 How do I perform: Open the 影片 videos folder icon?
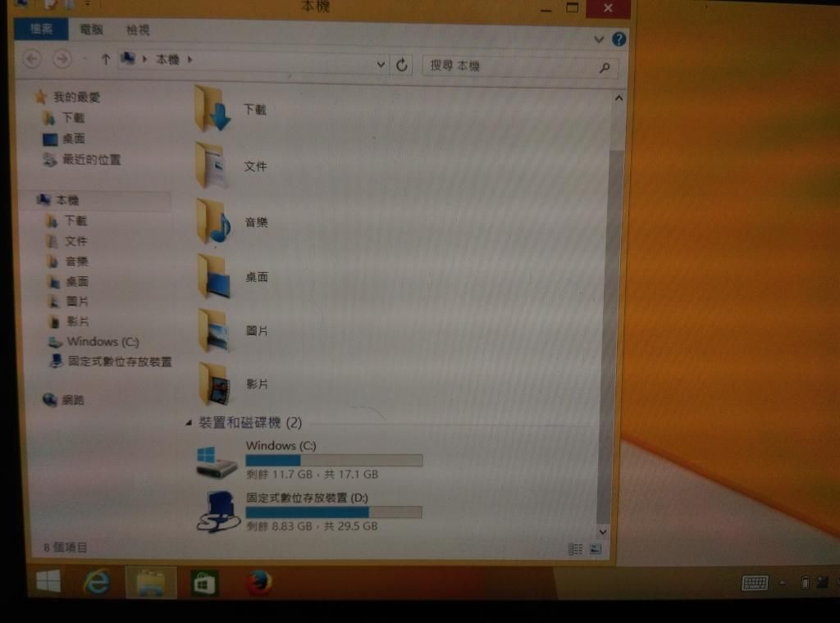pos(213,384)
